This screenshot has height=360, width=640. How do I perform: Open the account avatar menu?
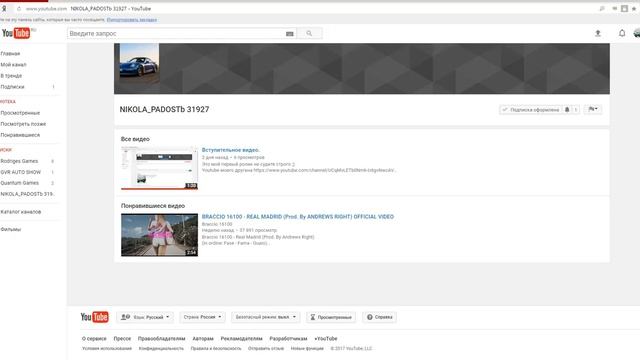[637, 33]
